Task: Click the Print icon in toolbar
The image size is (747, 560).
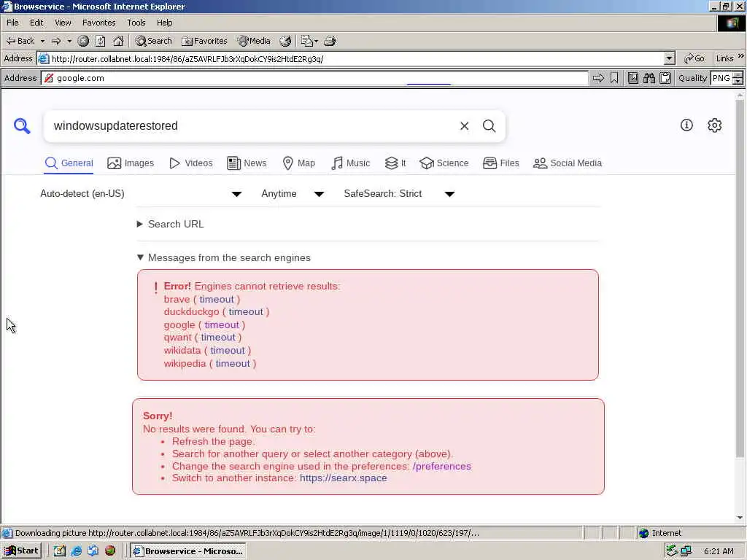Action: click(x=330, y=41)
